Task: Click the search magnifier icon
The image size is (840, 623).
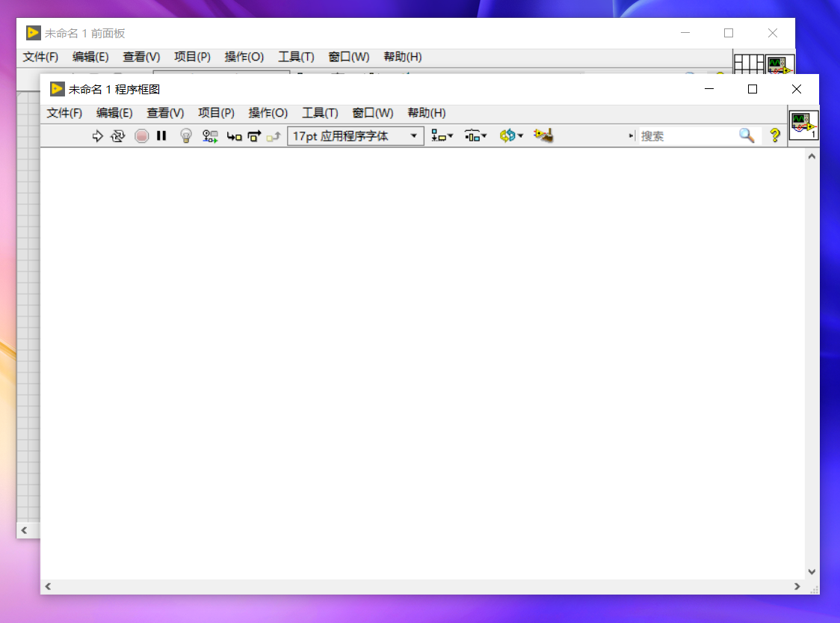Action: pos(747,136)
